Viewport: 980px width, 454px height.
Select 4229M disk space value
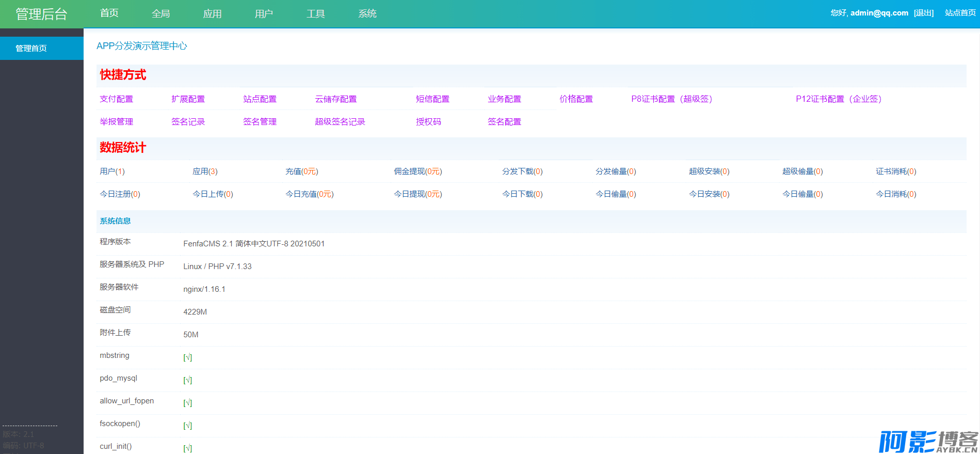coord(195,312)
